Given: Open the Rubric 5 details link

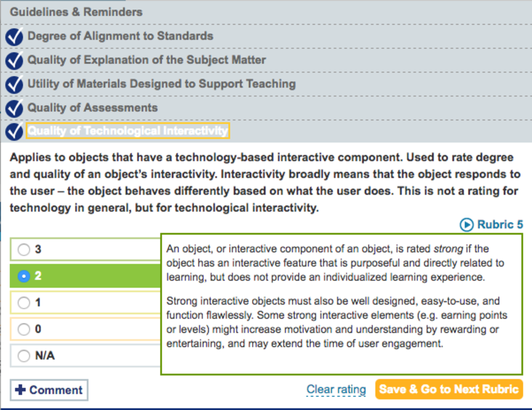Looking at the screenshot, I should tap(500, 224).
